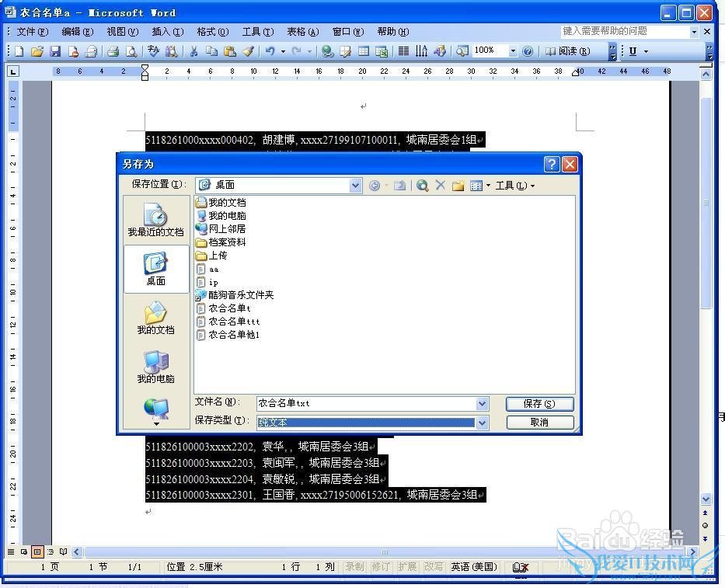Screen dimensions: 725x588
Task: Click the Print icon in toolbar
Action: [113, 50]
